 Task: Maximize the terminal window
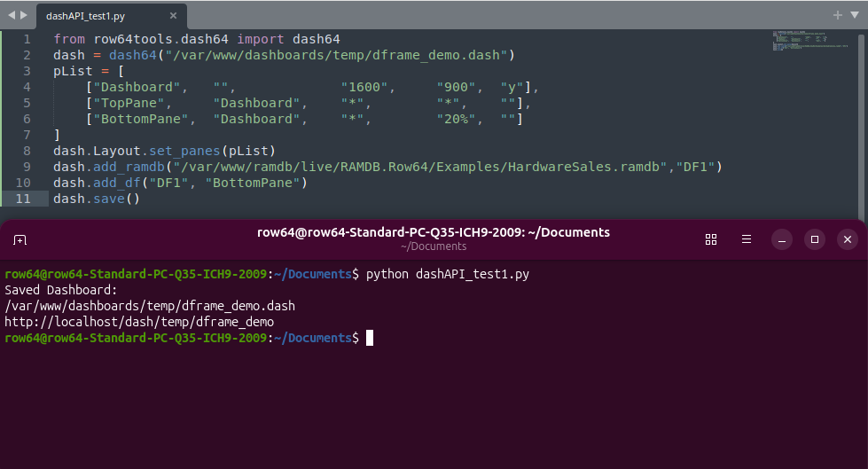point(815,239)
